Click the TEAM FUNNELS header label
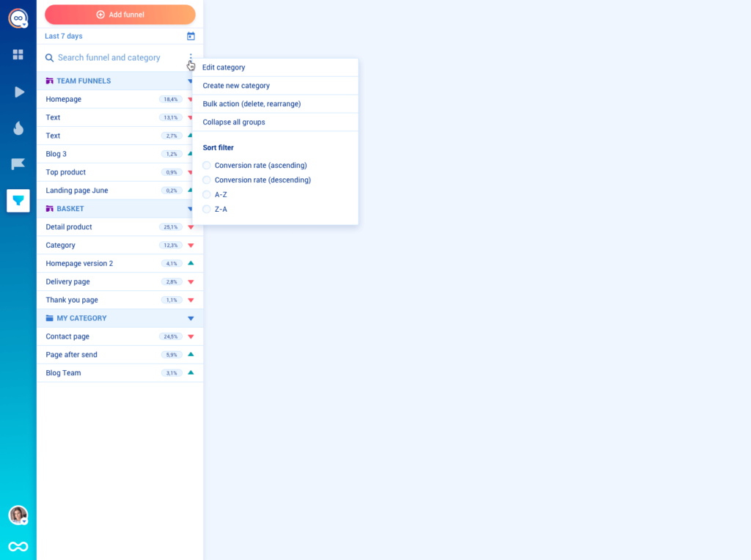The width and height of the screenshot is (751, 560). [84, 81]
